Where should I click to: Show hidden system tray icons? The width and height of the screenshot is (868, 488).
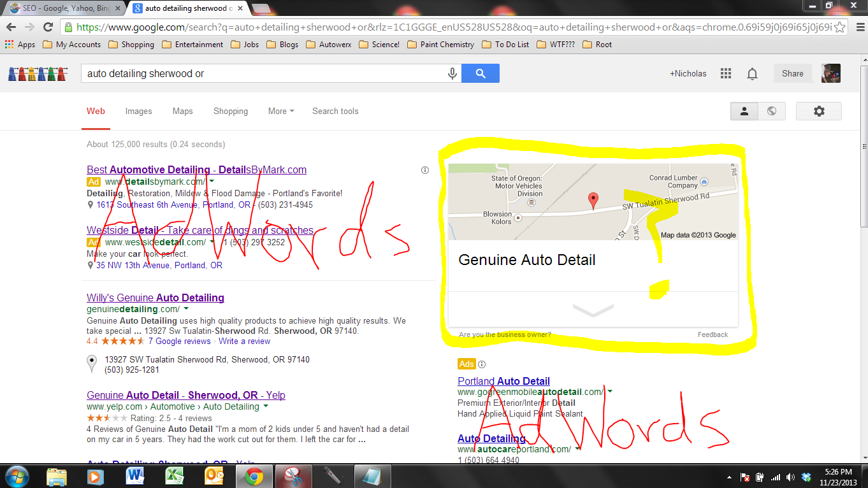[x=730, y=477]
